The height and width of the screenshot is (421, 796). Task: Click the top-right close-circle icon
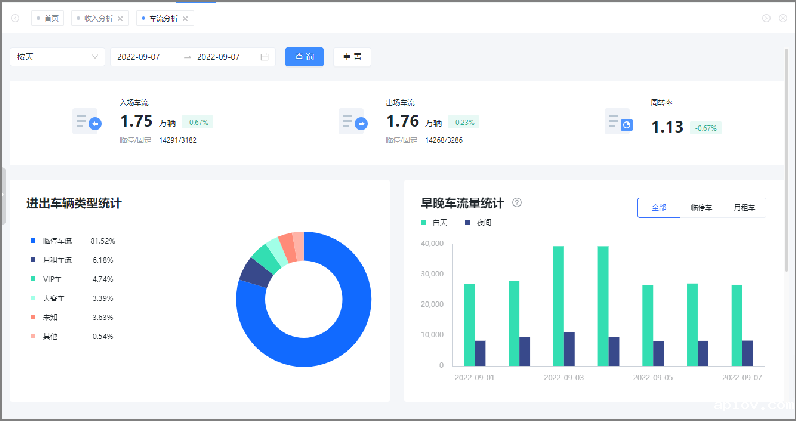click(x=782, y=18)
